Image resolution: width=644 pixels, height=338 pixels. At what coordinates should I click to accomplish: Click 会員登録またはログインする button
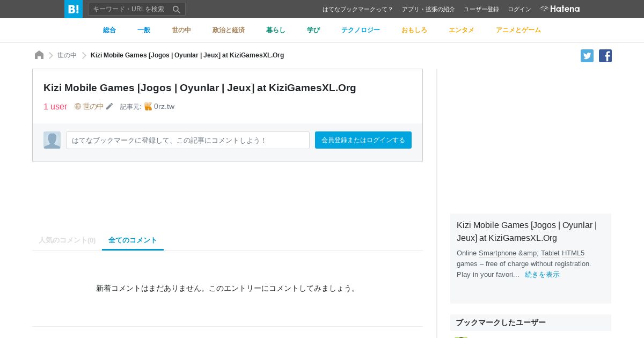click(x=363, y=140)
